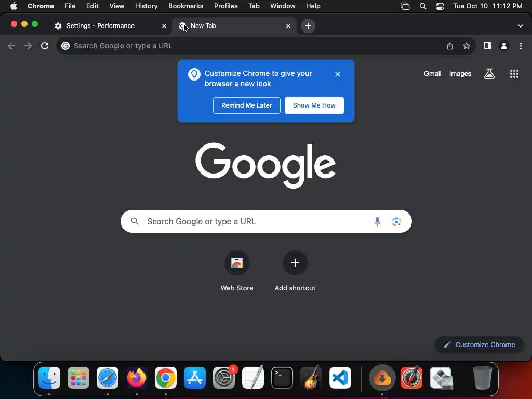Viewport: 532px width, 399px height.
Task: Expand the tab search dropdown arrow
Action: 520,26
